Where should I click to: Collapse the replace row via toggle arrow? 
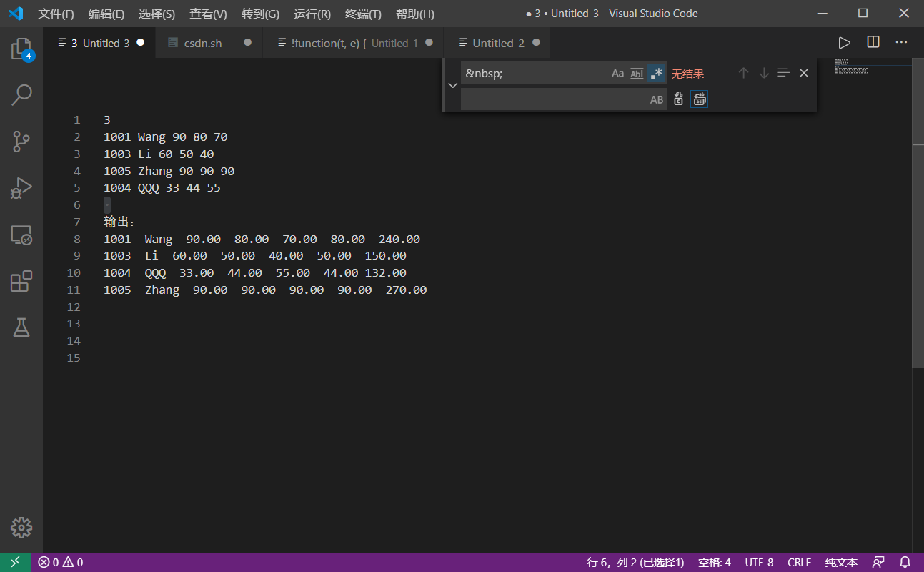tap(452, 86)
